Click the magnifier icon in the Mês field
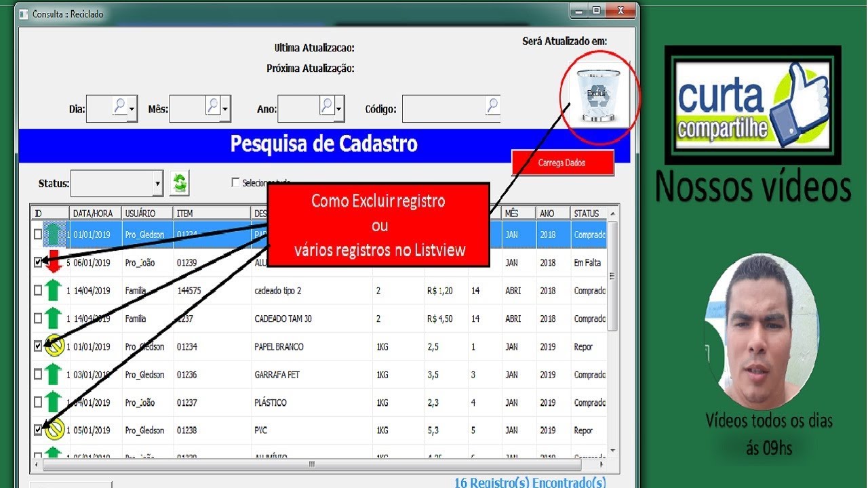 [213, 106]
